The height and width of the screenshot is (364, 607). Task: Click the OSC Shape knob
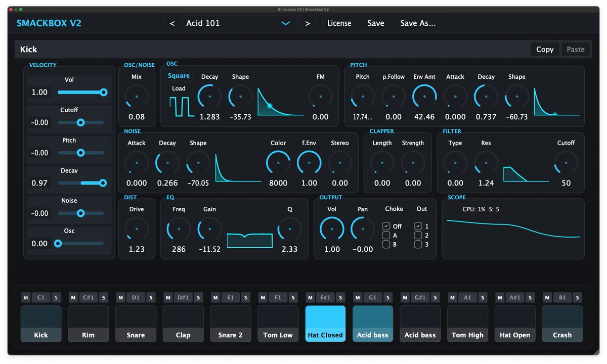tap(240, 96)
